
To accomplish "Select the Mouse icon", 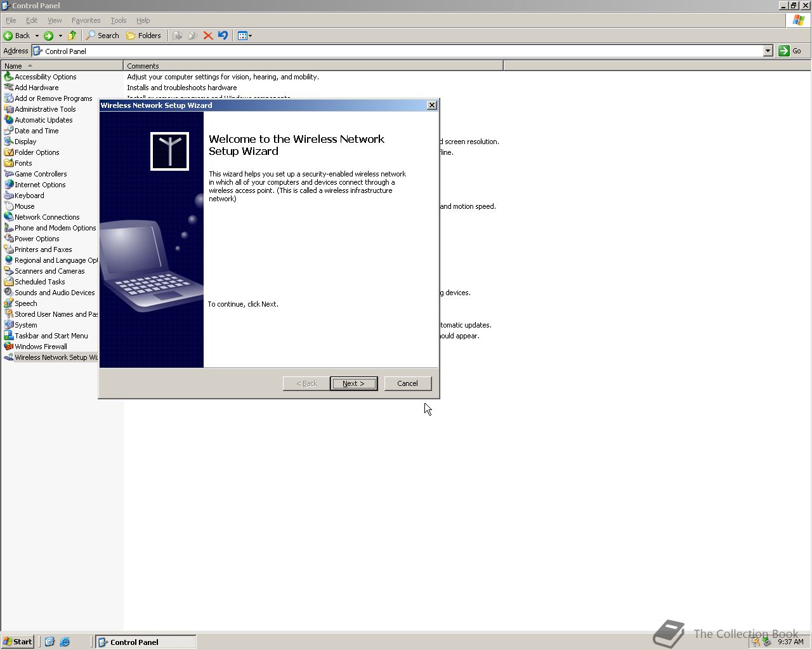I will 9,206.
